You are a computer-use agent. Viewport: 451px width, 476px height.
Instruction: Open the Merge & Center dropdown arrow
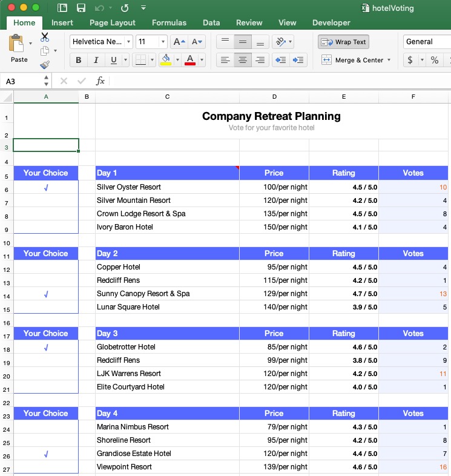[x=389, y=60]
